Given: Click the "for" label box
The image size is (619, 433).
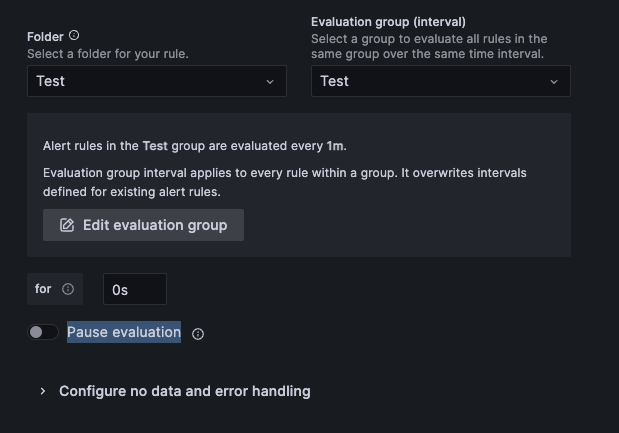Looking at the screenshot, I should coord(43,289).
